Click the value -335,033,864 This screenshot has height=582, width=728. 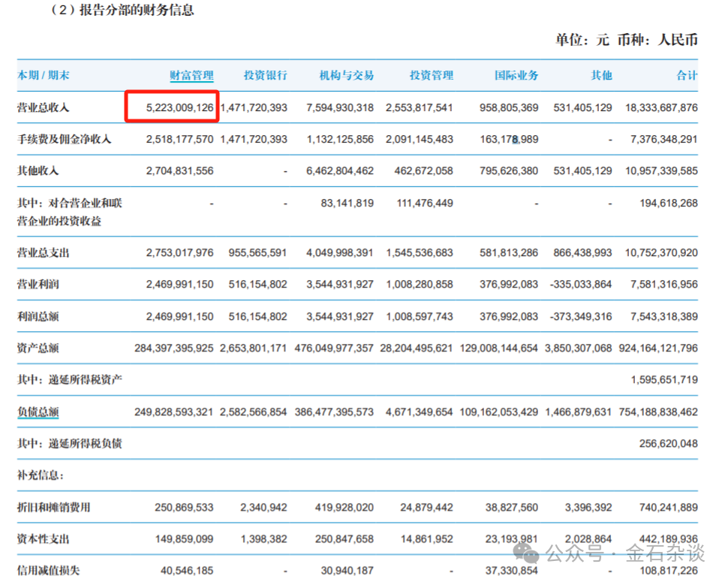pos(581,285)
